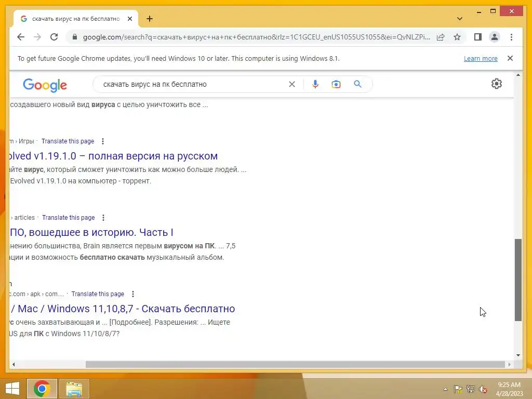
Task: Open Action Center flag icon
Action: coord(458,389)
